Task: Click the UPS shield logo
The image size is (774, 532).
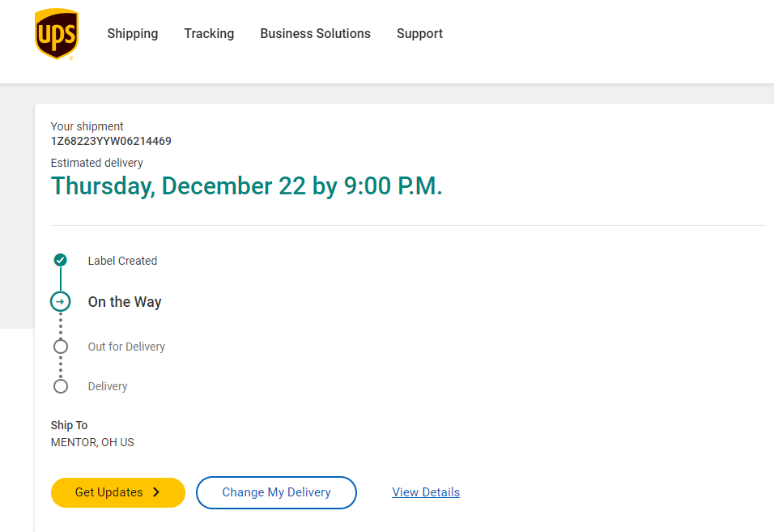Action: pos(57,34)
